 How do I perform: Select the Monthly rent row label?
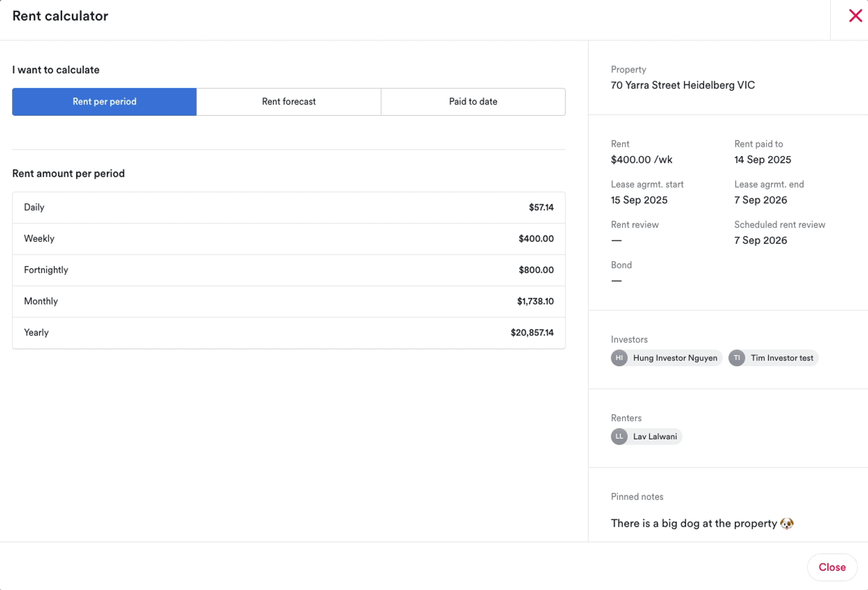click(x=41, y=301)
